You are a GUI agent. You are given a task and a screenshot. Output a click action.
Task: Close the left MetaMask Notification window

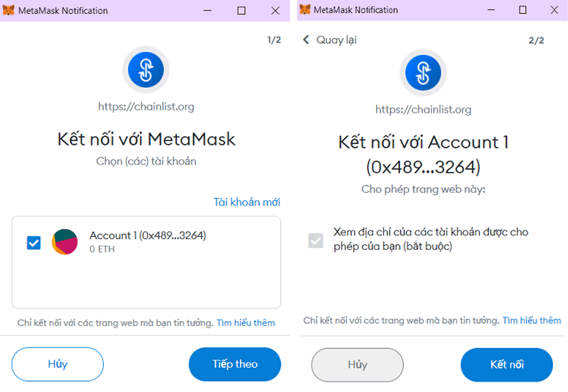pyautogui.click(x=275, y=11)
